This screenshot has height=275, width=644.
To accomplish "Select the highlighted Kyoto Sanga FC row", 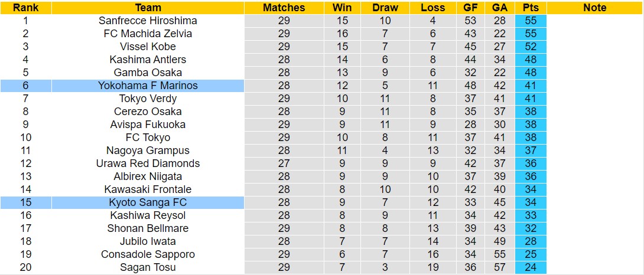I will (x=148, y=202).
